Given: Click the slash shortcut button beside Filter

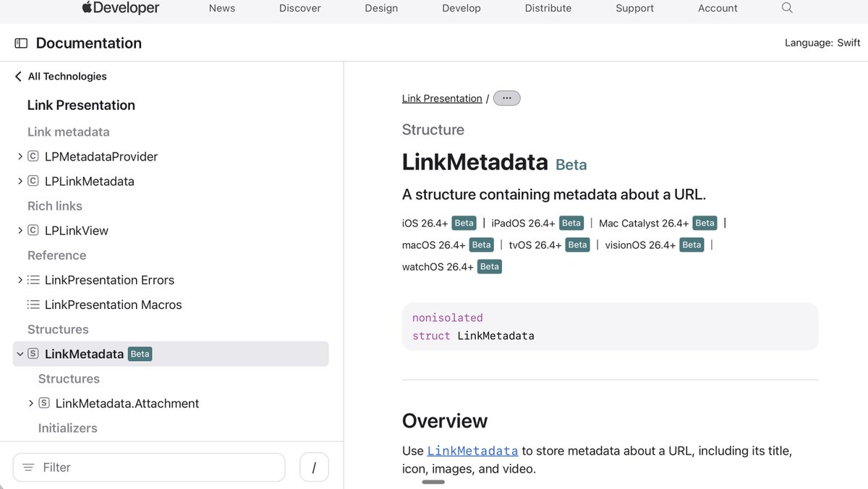Looking at the screenshot, I should tap(314, 467).
